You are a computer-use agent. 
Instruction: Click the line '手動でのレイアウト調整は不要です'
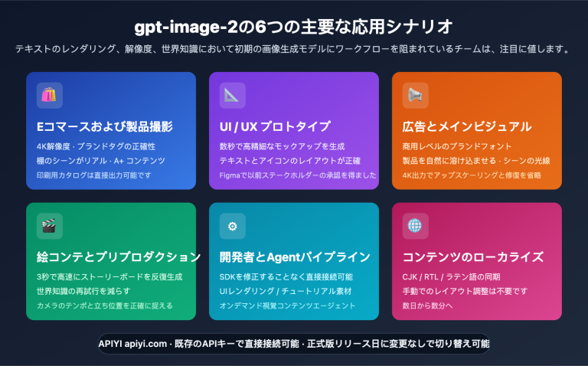click(465, 292)
